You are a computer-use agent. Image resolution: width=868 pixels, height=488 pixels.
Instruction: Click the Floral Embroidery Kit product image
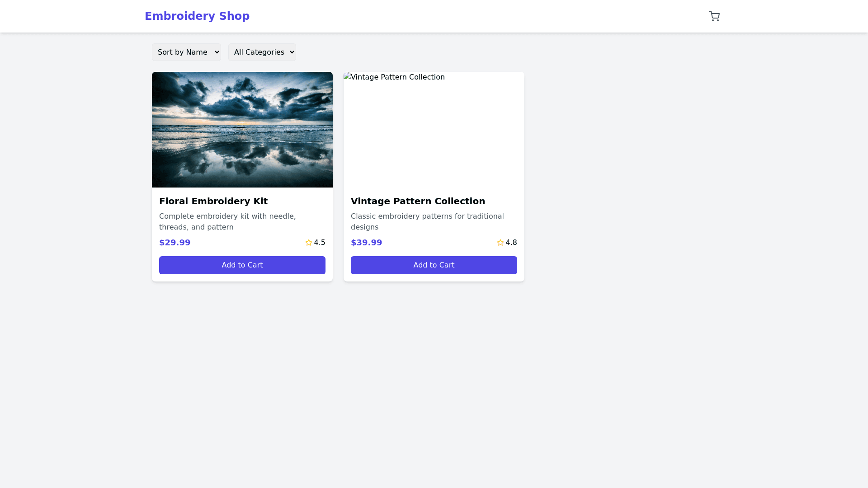tap(242, 130)
